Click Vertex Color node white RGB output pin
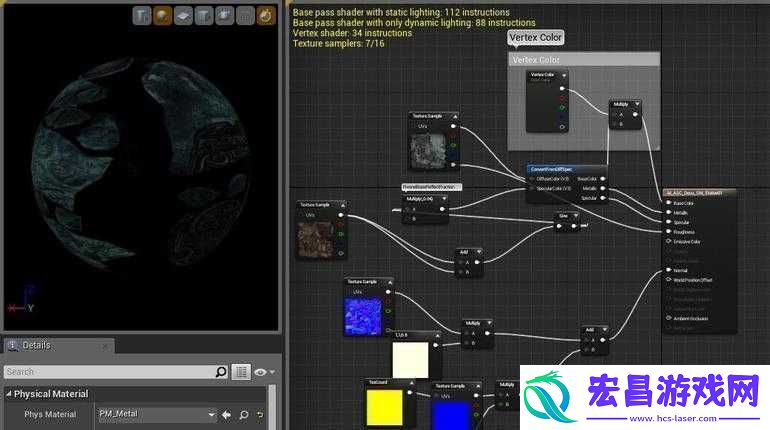Image resolution: width=770 pixels, height=430 pixels. pyautogui.click(x=562, y=89)
